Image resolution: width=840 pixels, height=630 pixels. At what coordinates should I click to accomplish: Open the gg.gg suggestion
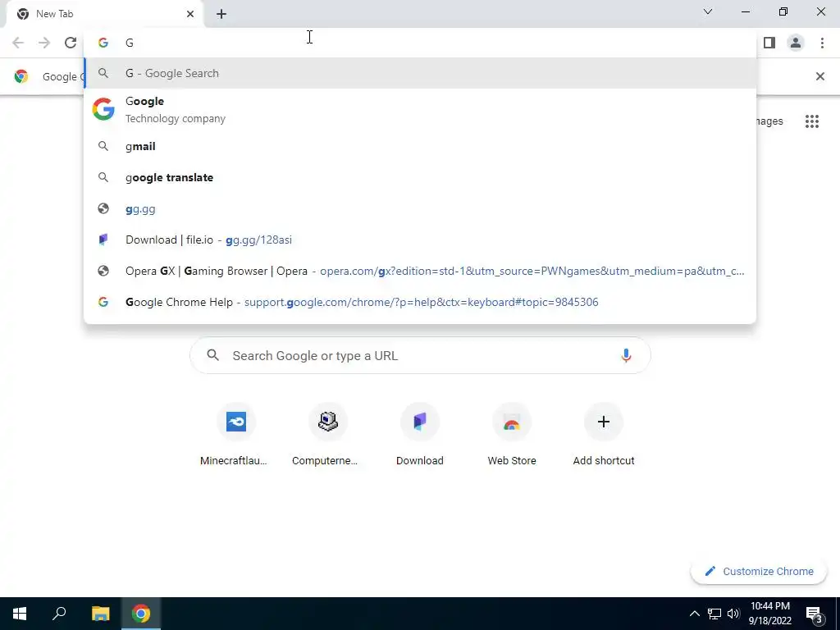point(420,209)
